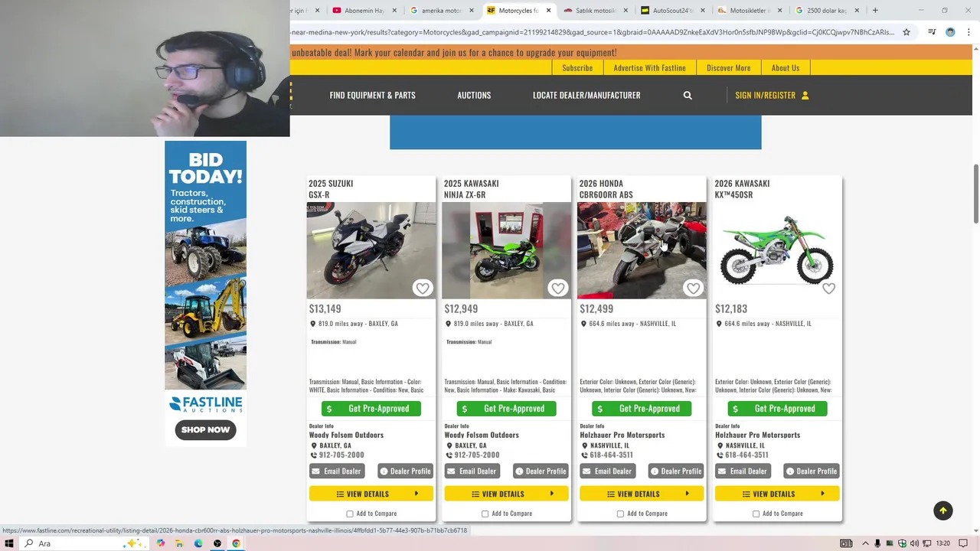This screenshot has width=980, height=551.
Task: View Details of the Suzuki GSX-R
Action: tap(371, 494)
